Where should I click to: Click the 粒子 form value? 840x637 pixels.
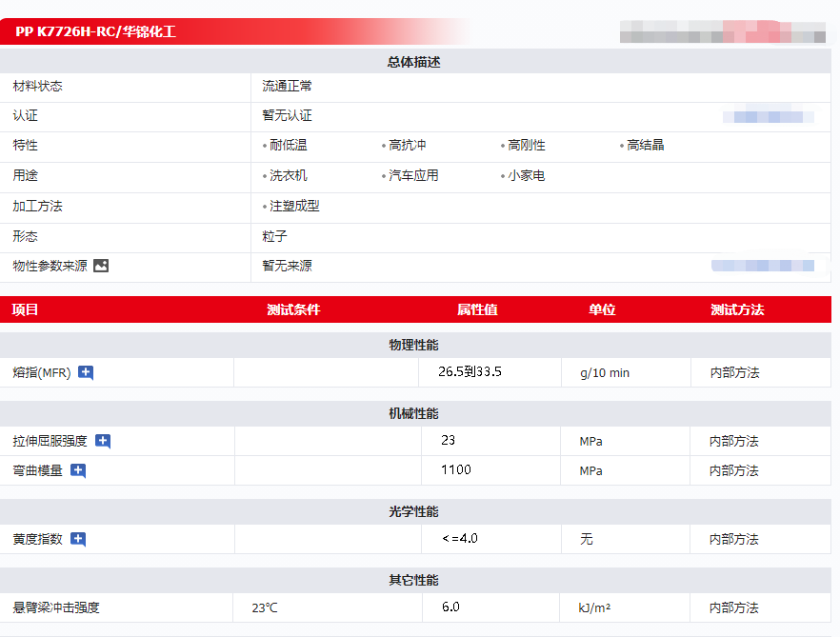(x=275, y=236)
